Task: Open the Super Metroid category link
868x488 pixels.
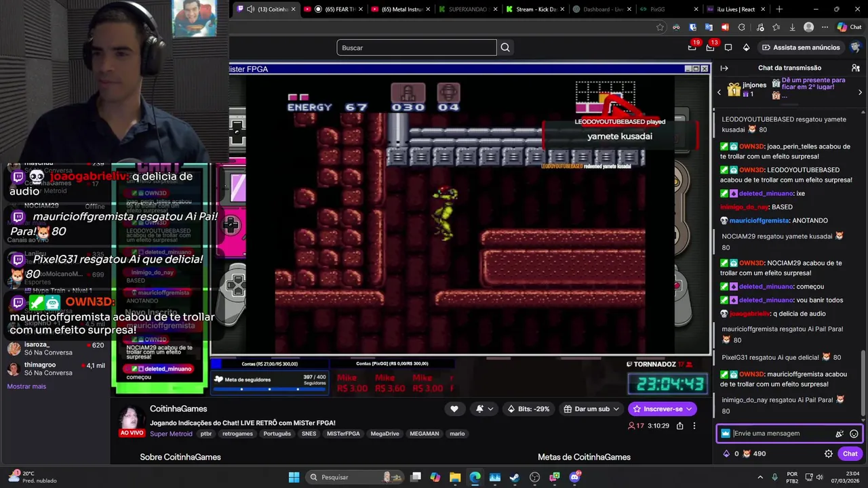Action: pyautogui.click(x=171, y=434)
